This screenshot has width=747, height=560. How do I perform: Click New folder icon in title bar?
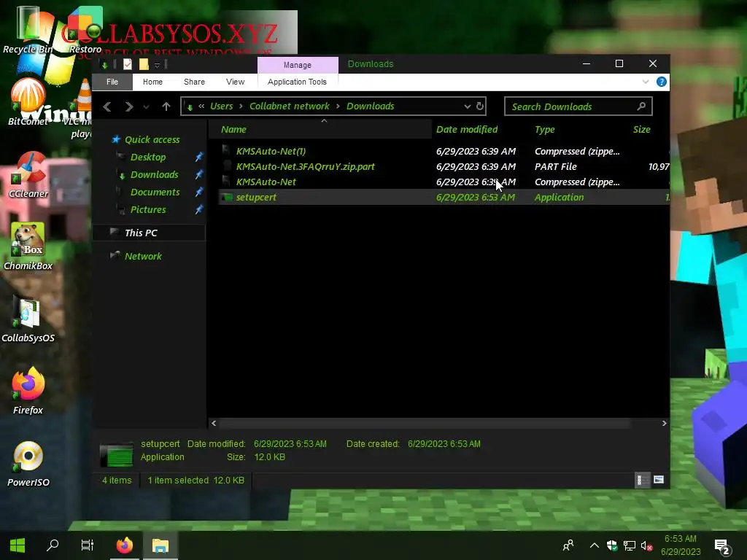coord(144,64)
